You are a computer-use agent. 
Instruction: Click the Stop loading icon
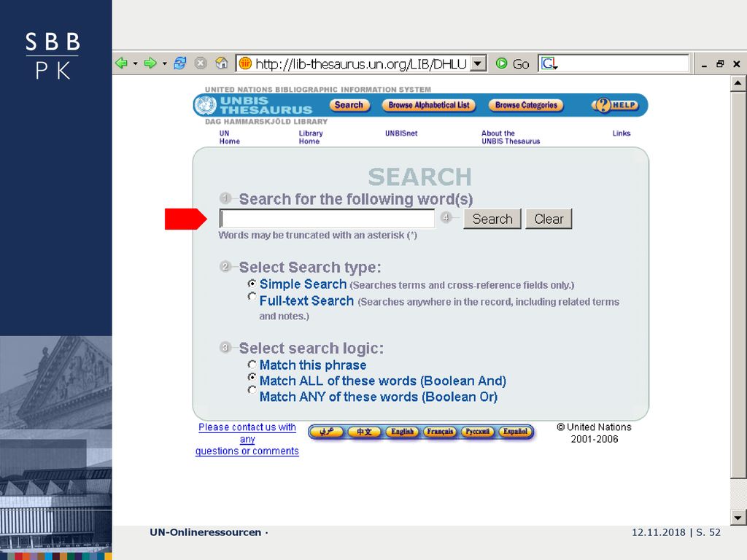click(x=201, y=63)
